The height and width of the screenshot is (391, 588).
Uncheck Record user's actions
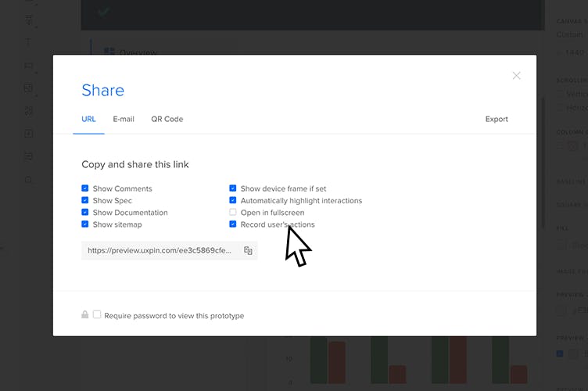click(x=233, y=224)
